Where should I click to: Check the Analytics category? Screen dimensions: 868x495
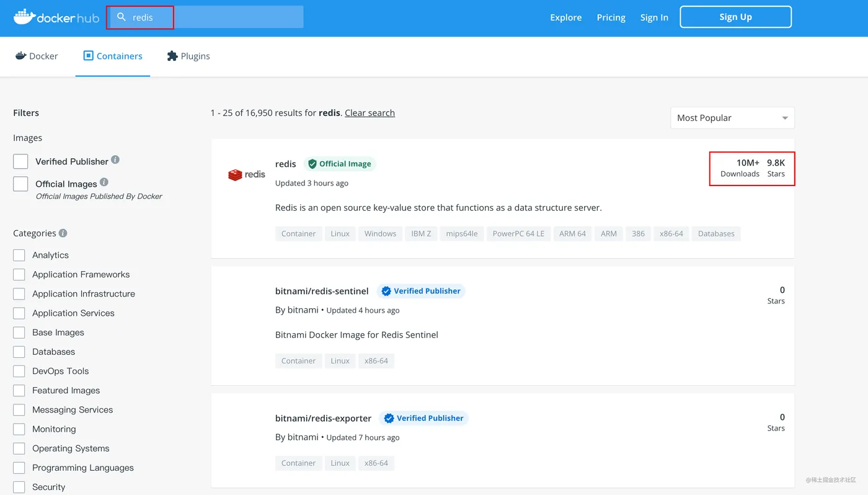[x=19, y=255]
